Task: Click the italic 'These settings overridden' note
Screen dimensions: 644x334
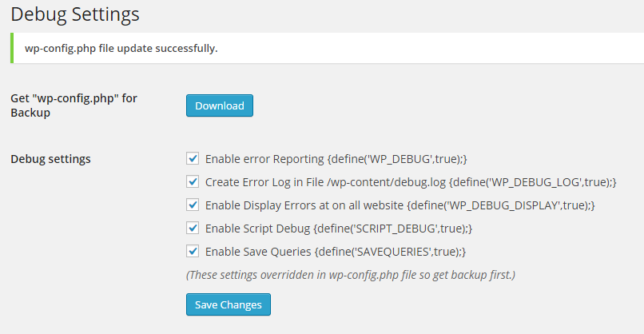Action: (351, 274)
